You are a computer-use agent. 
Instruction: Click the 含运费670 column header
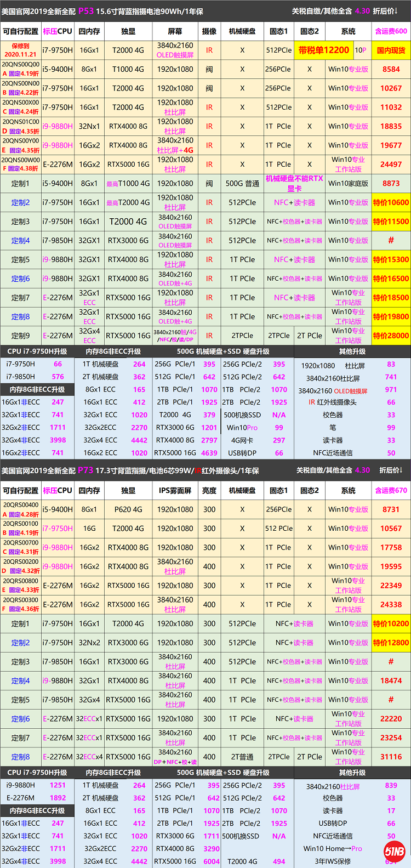click(391, 490)
